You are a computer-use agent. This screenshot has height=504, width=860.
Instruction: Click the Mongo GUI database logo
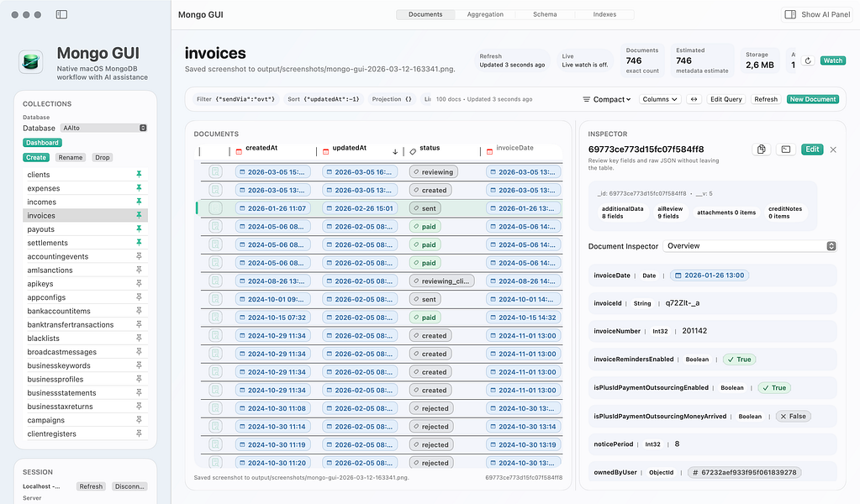click(x=31, y=61)
